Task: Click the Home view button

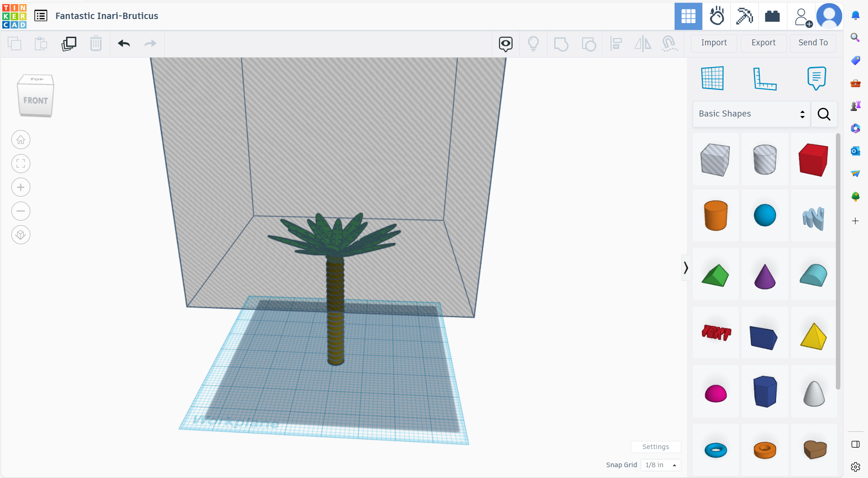Action: click(x=21, y=140)
